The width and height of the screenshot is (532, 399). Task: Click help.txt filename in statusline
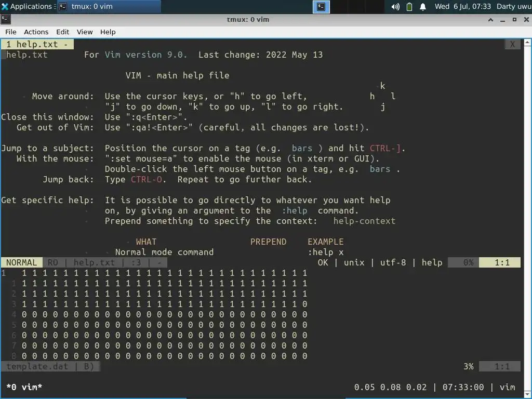(94, 262)
